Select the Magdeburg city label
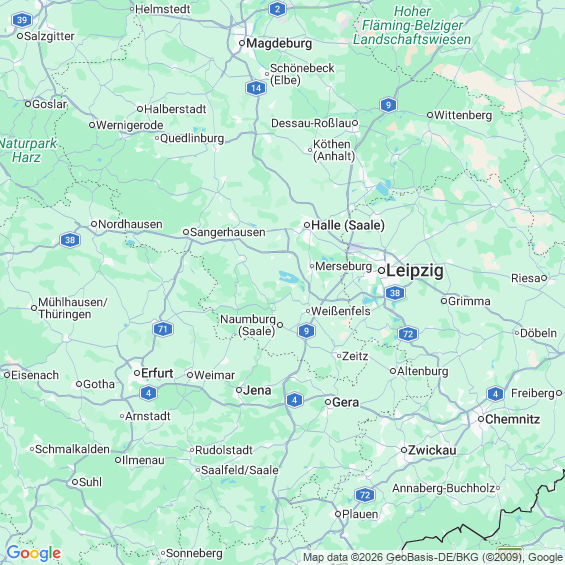 click(279, 44)
